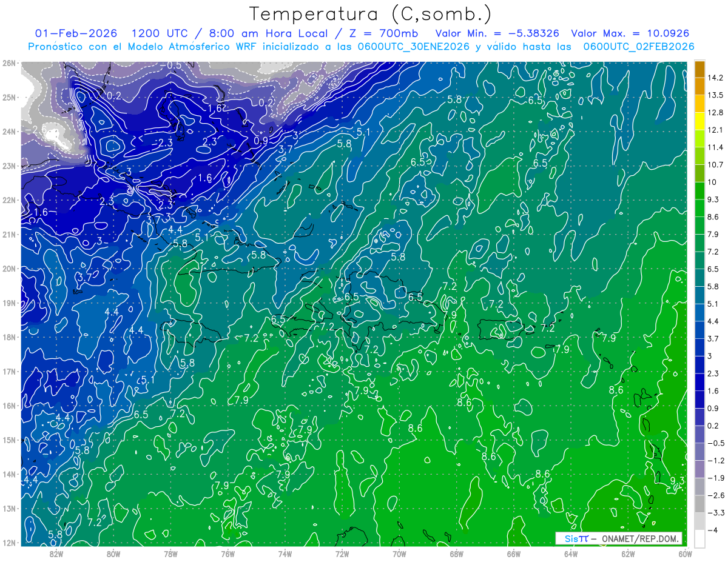This screenshot has width=728, height=562.
Task: Select the 'Valor Max. = 10.0926' text
Action: coord(632,33)
